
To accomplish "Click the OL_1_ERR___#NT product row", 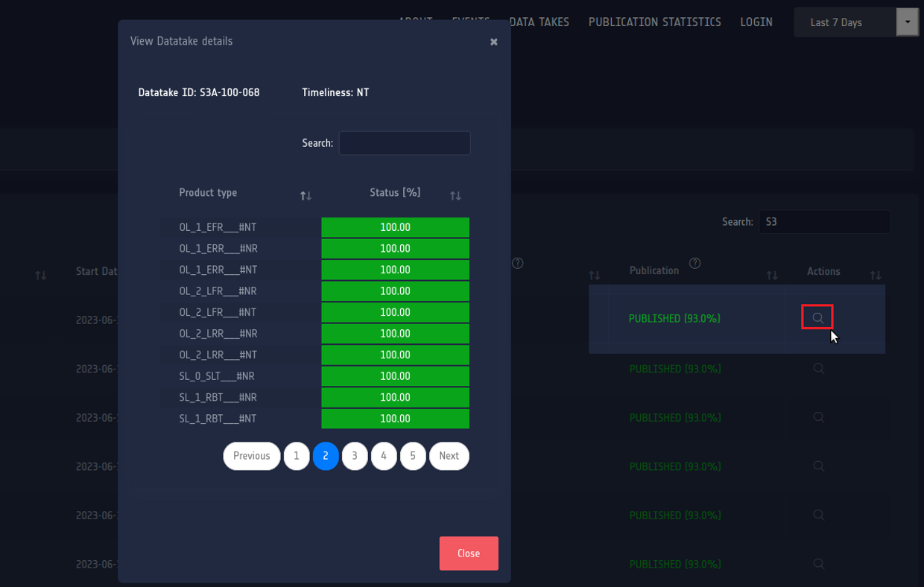I will point(314,270).
